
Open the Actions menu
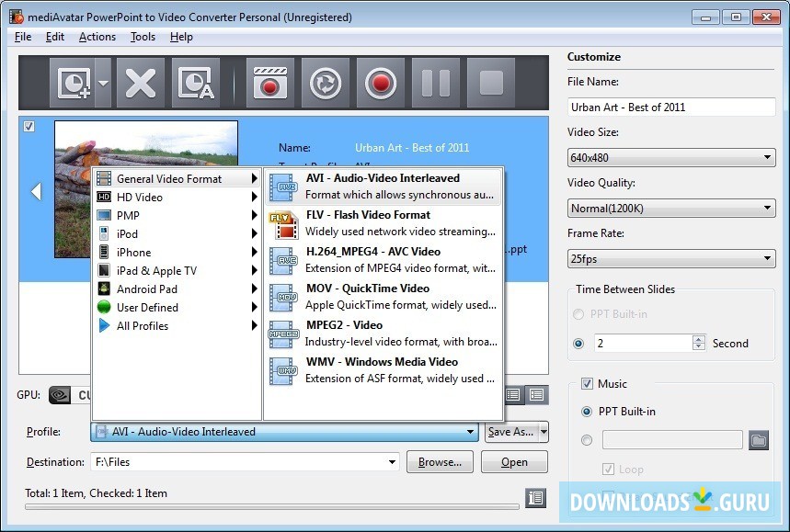pos(97,37)
